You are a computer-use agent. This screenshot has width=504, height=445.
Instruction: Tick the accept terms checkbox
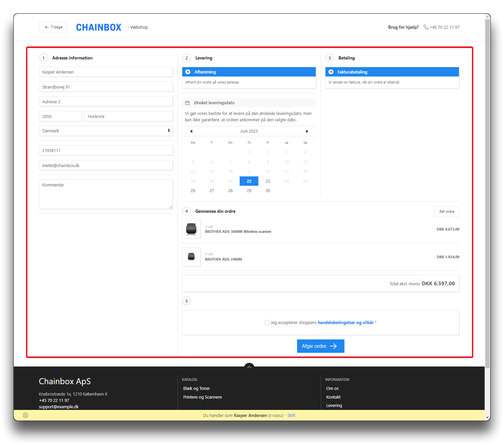[267, 322]
